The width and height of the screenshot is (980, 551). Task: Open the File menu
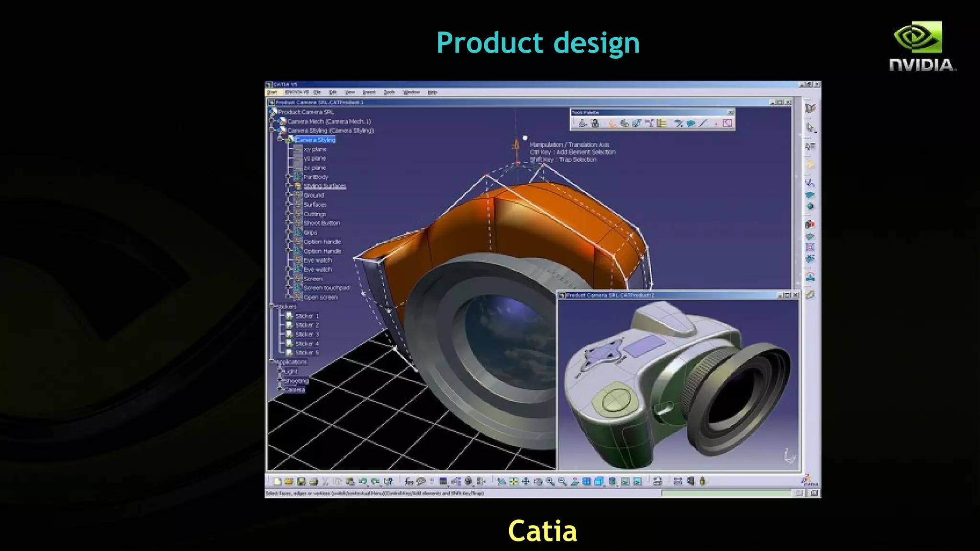coord(317,92)
